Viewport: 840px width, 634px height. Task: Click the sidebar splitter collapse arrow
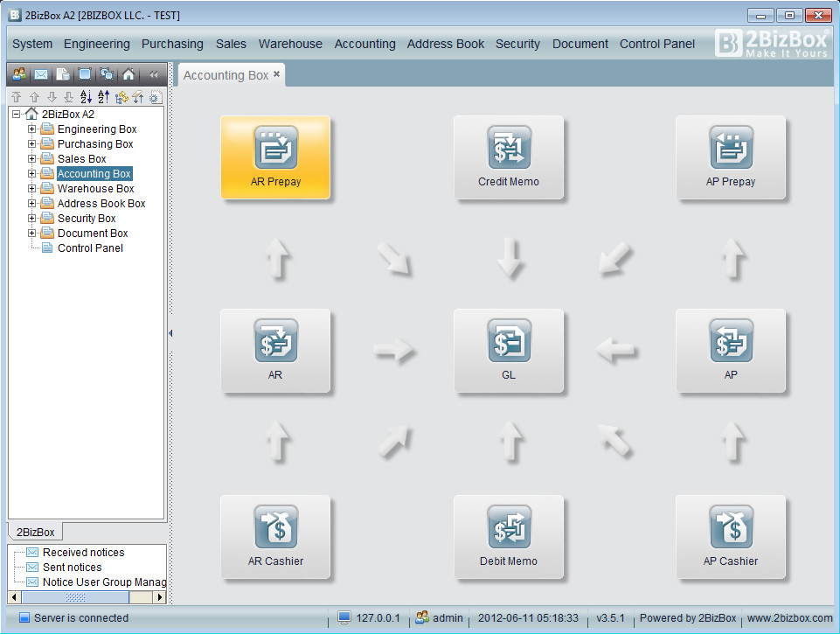click(x=170, y=333)
